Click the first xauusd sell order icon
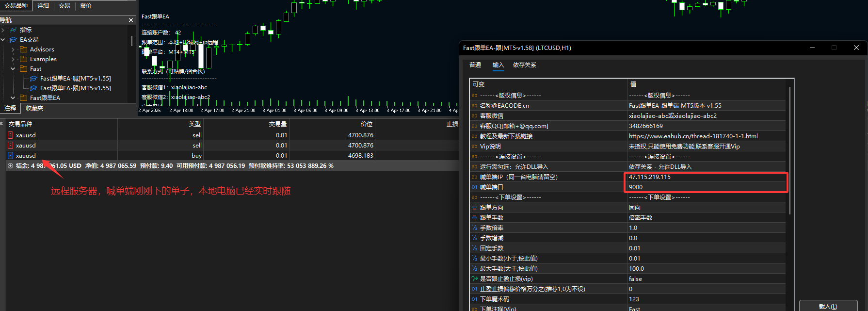868x311 pixels. click(11, 135)
